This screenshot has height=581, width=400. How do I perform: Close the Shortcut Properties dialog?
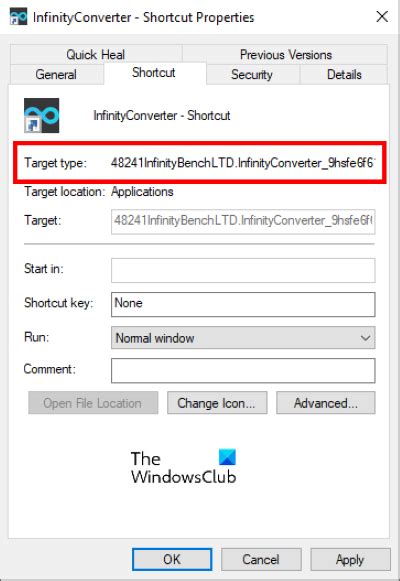tap(382, 17)
